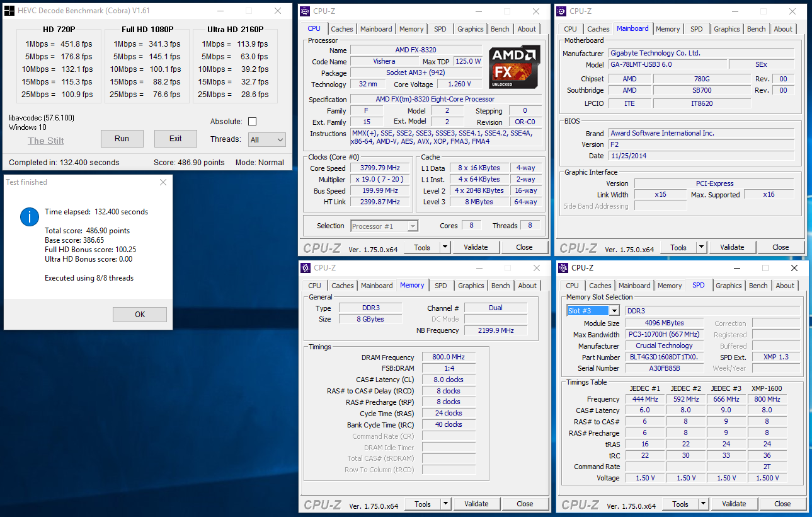This screenshot has height=517, width=812.
Task: Click the bottom Close button in the Mainboard-tab CPU-Z window
Action: (x=781, y=247)
